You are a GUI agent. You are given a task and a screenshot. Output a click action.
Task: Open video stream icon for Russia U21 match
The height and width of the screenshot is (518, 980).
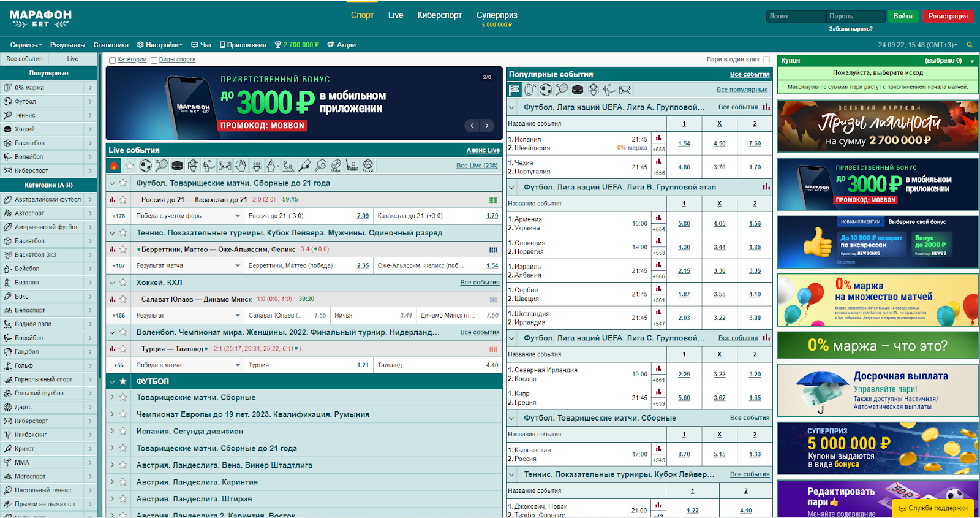pos(493,200)
